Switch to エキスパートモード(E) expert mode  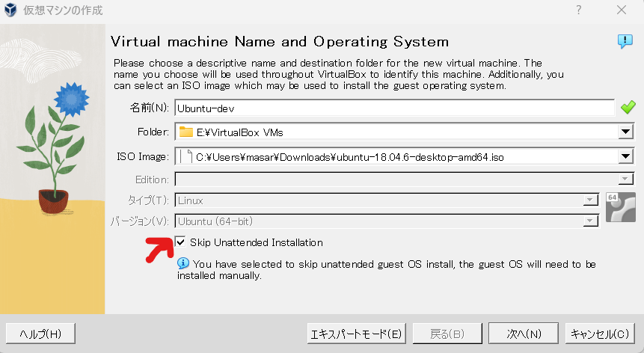coord(357,334)
